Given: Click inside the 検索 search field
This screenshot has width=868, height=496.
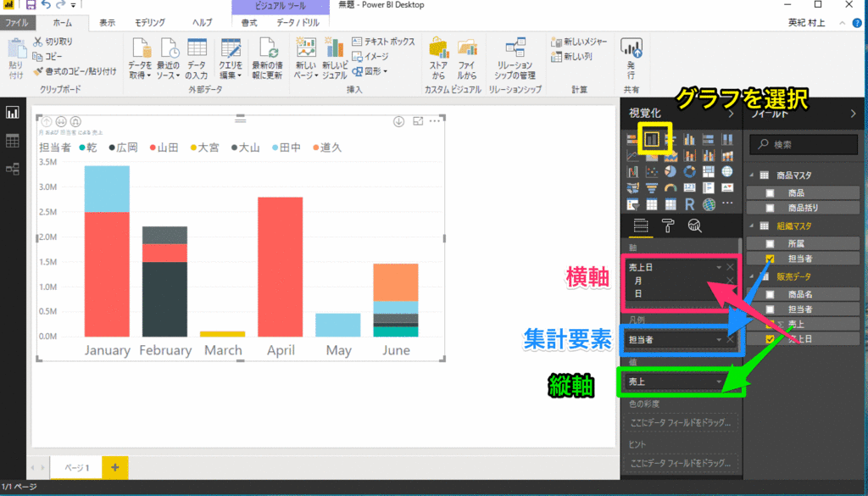Looking at the screenshot, I should click(x=801, y=144).
